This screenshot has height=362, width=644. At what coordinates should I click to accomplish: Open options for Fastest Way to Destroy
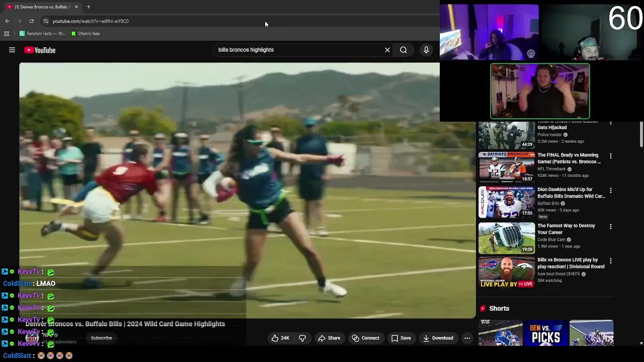(611, 227)
